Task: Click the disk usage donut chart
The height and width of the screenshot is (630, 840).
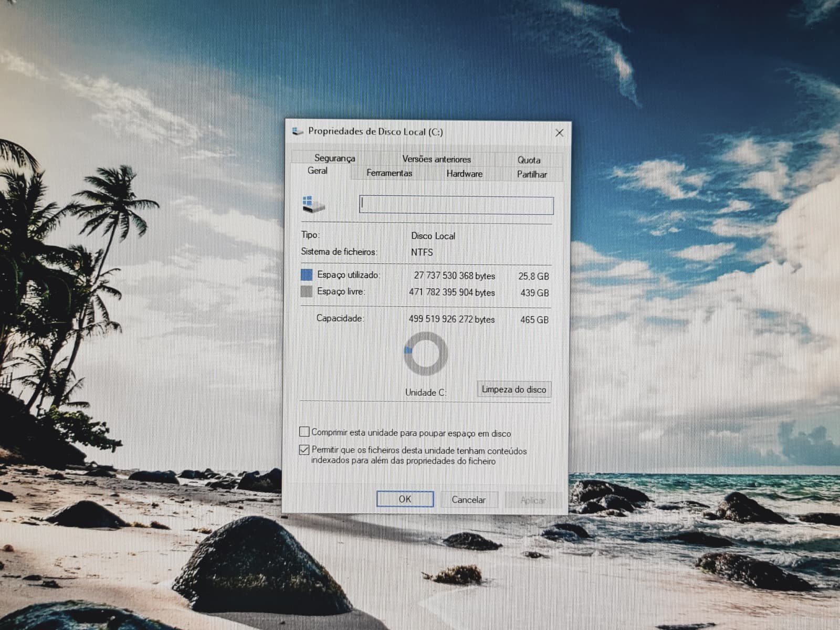Action: [x=425, y=353]
